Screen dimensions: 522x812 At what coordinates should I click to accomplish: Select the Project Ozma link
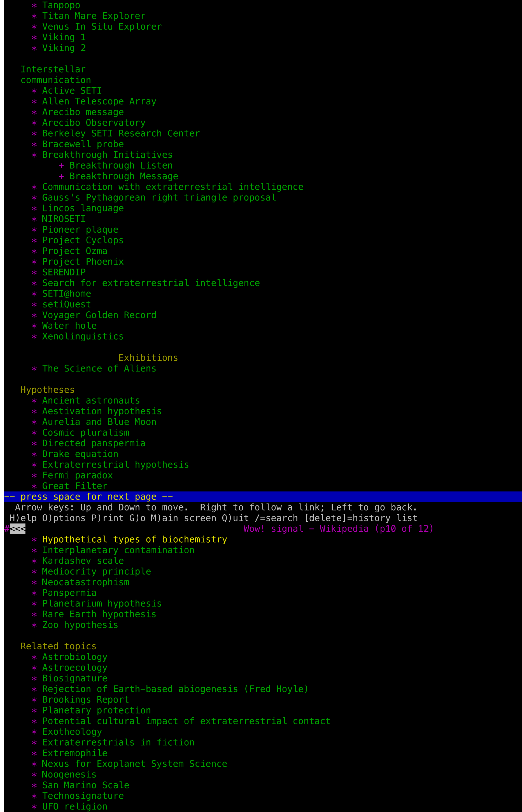[74, 251]
